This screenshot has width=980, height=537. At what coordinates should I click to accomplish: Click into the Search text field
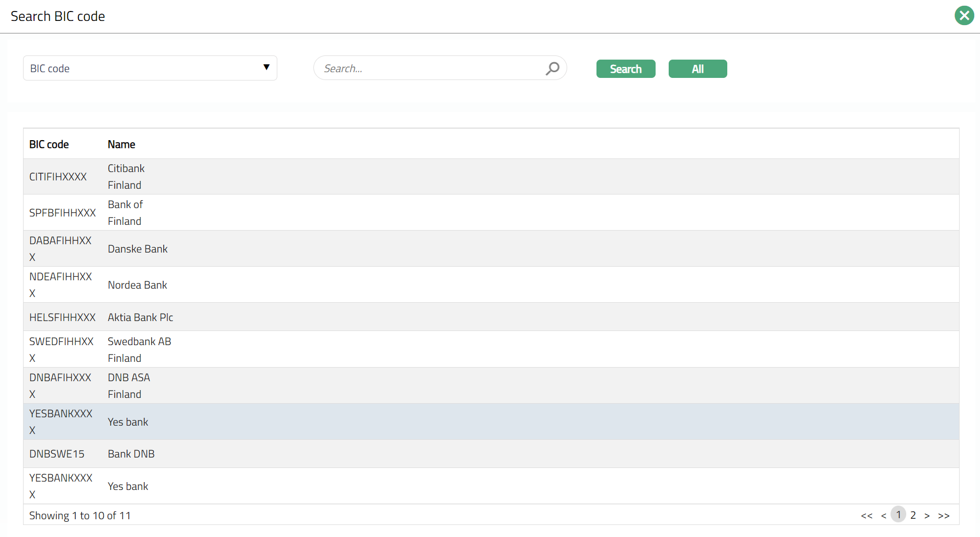[x=429, y=68]
